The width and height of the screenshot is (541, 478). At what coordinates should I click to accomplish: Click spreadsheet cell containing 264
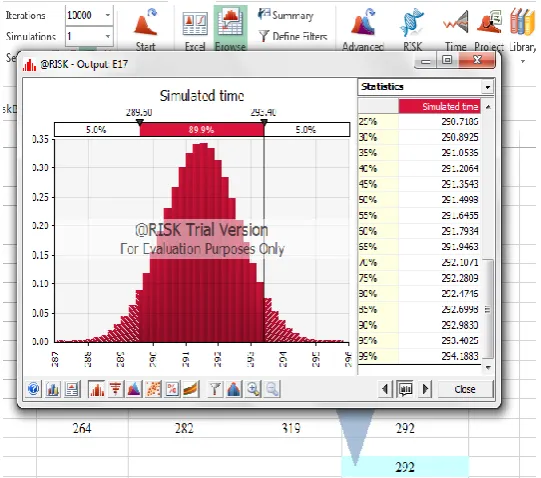click(82, 428)
